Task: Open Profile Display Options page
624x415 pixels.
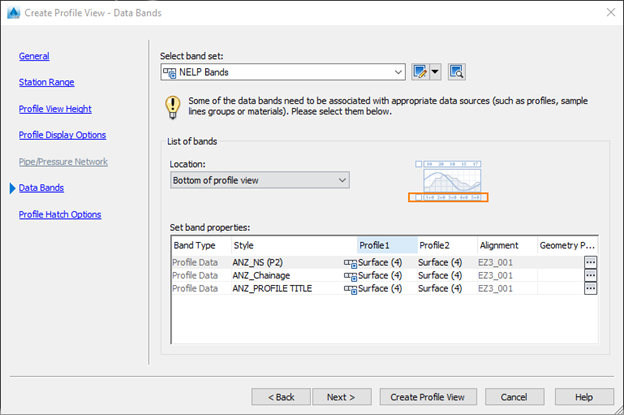Action: (x=62, y=135)
